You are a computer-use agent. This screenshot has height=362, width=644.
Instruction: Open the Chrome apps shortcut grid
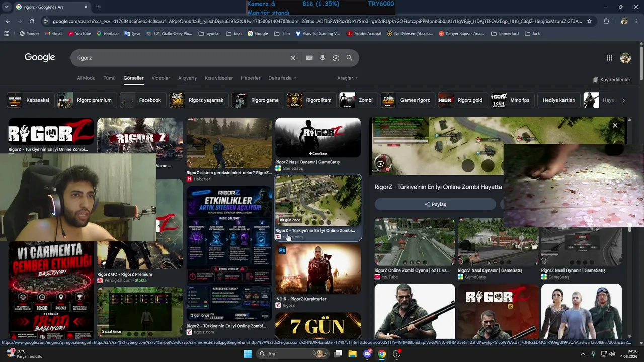(x=7, y=34)
